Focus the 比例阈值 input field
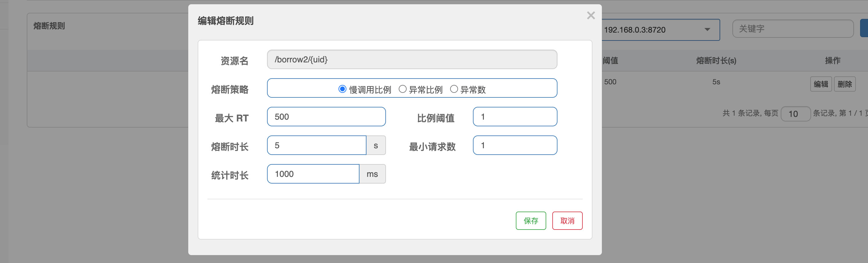Screen dimensions: 868x263 (515, 117)
